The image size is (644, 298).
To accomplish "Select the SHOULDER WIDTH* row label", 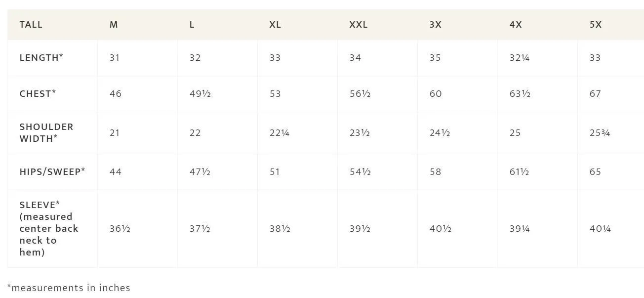I will pos(46,132).
